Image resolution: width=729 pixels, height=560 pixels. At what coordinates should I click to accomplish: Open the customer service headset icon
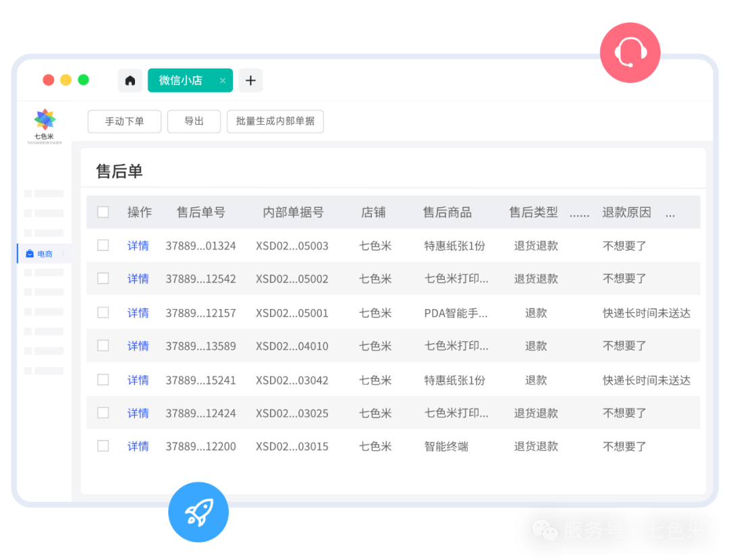pos(630,53)
